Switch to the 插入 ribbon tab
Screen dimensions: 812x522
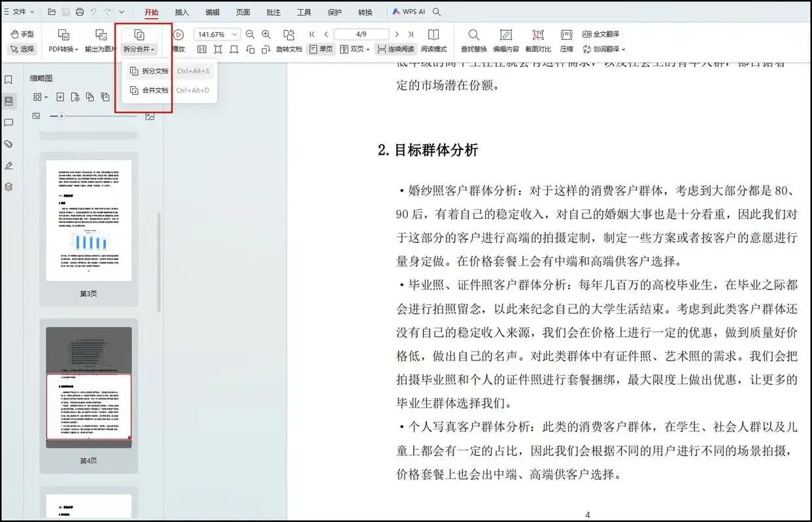[x=182, y=12]
